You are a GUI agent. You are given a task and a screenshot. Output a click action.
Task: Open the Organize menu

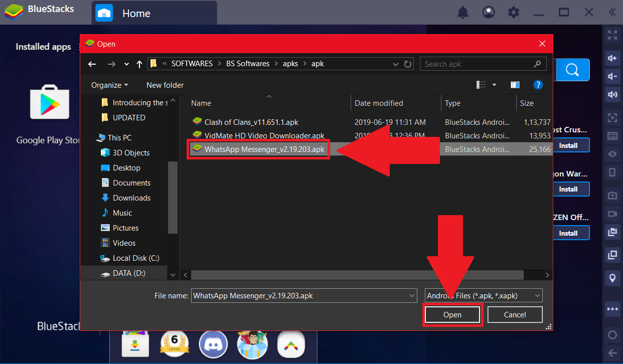click(x=109, y=85)
